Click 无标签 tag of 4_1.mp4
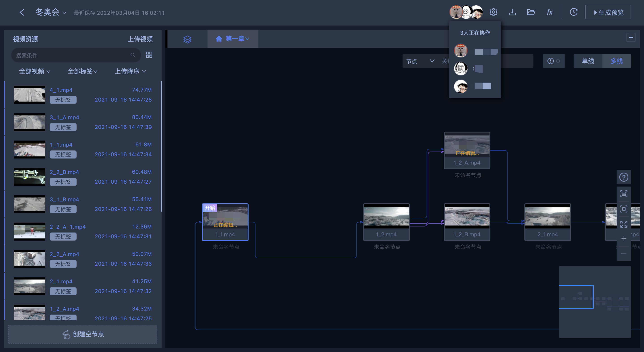The image size is (644, 352). [63, 100]
